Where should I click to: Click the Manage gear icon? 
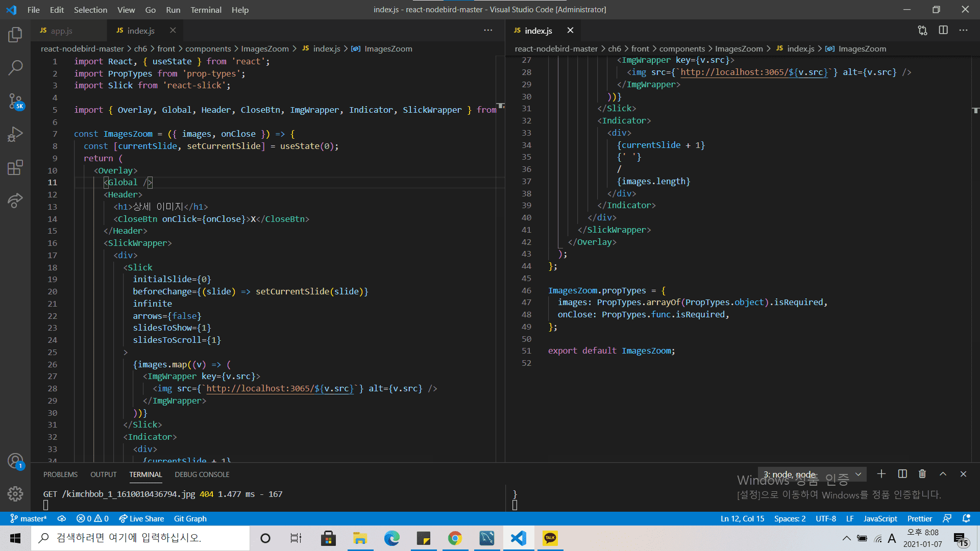(15, 493)
